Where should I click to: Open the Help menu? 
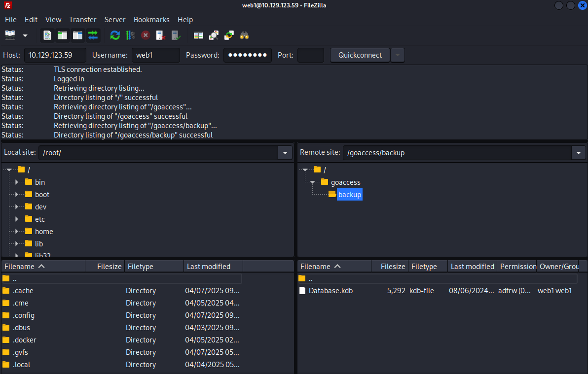(x=185, y=20)
